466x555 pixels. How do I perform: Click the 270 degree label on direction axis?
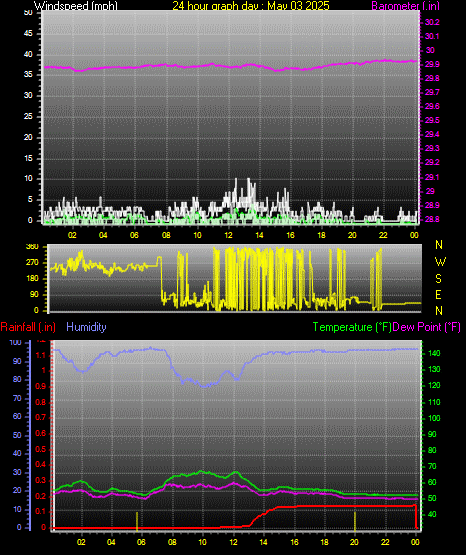tap(32, 263)
